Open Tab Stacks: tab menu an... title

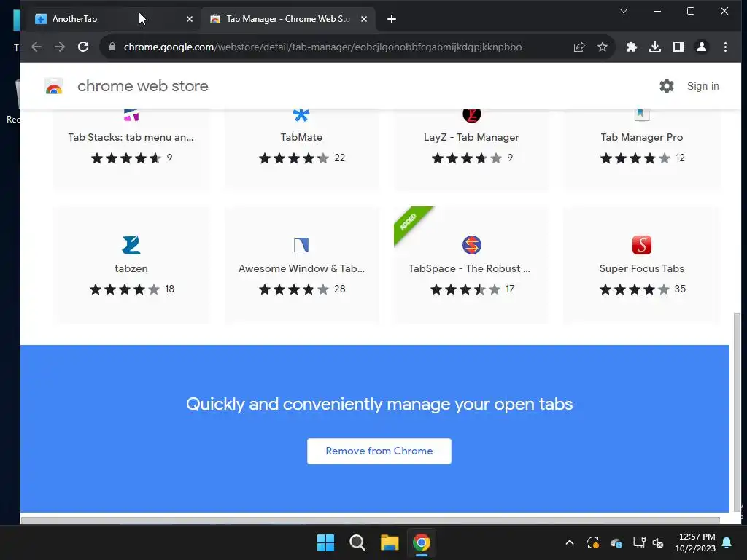[131, 137]
